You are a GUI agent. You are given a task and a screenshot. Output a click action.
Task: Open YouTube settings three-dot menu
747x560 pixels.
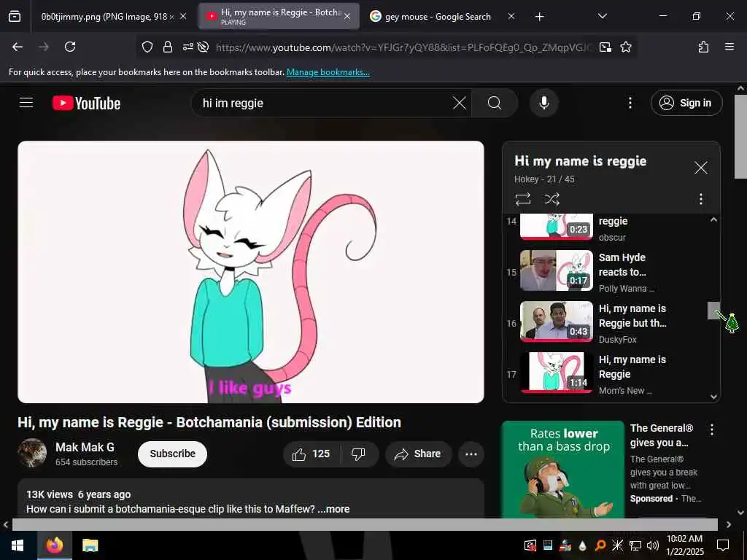tap(630, 103)
